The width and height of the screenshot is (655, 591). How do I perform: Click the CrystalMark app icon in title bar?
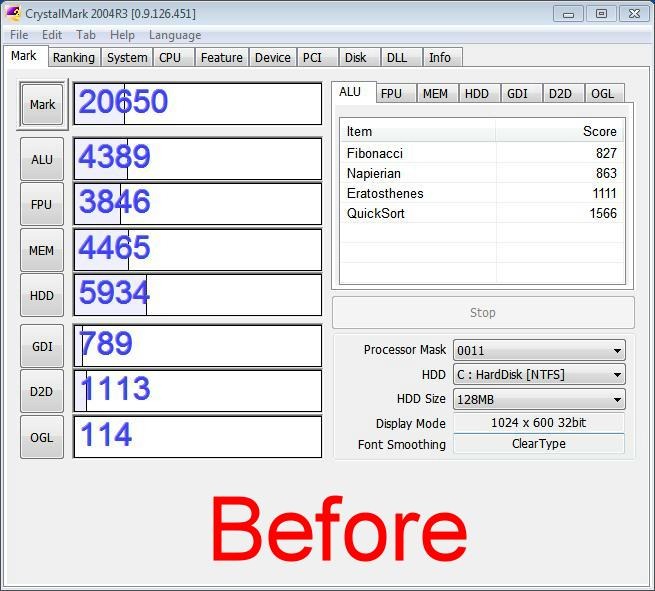14,14
